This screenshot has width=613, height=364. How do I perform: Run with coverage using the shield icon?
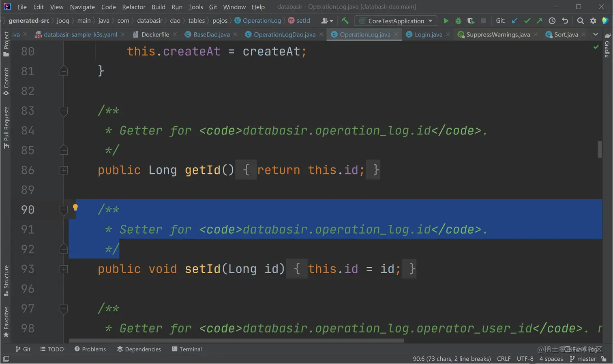coord(471,21)
